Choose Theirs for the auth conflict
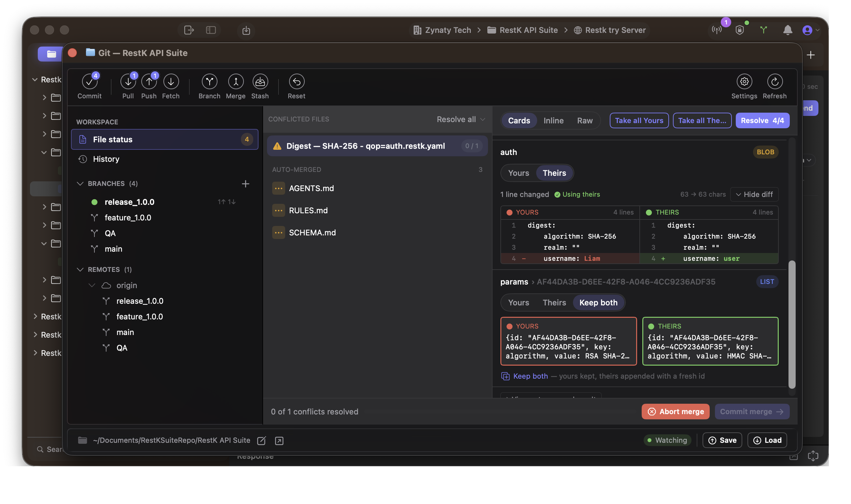 (x=554, y=173)
